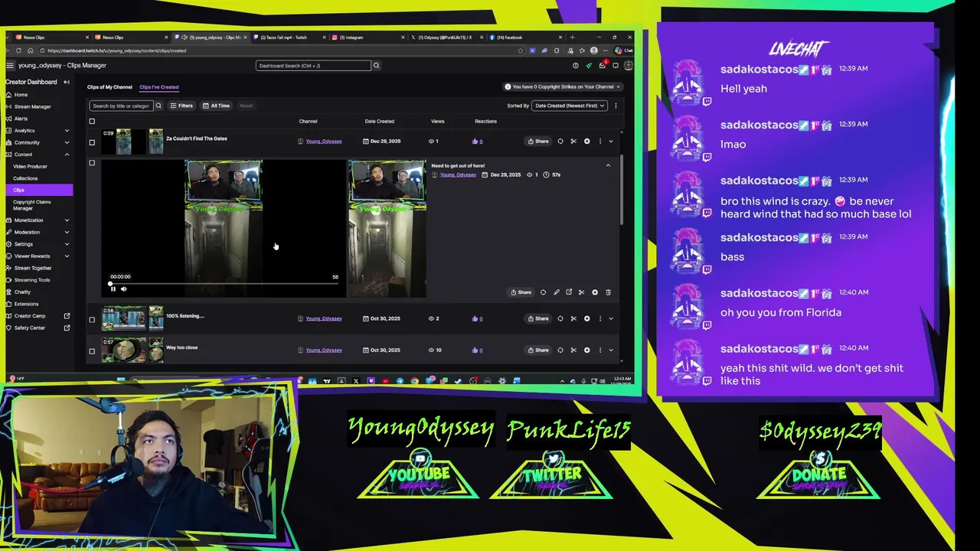Screen dimensions: 980x551
Task: Click the dashboard search magnifier icon
Action: point(376,66)
